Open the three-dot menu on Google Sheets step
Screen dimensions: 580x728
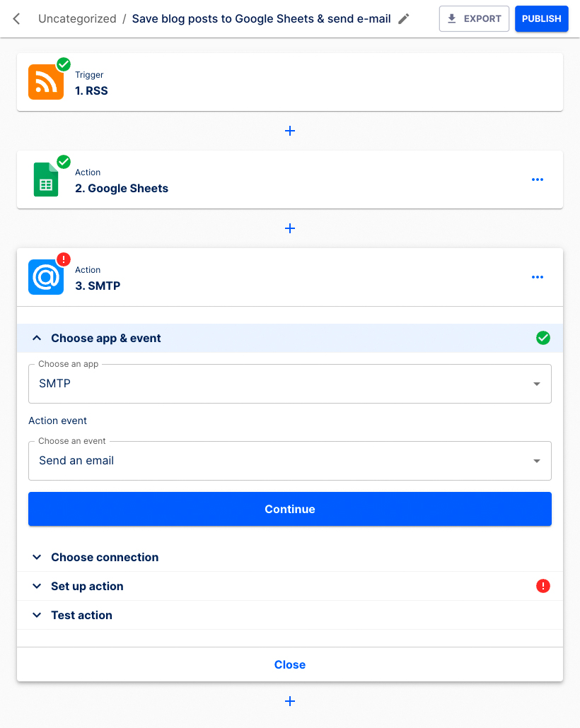[x=538, y=180]
